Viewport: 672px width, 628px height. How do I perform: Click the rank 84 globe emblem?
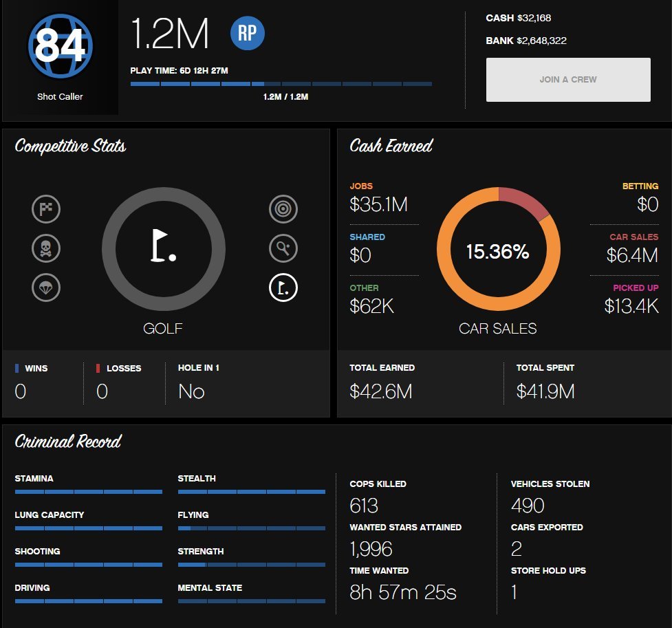point(60,46)
